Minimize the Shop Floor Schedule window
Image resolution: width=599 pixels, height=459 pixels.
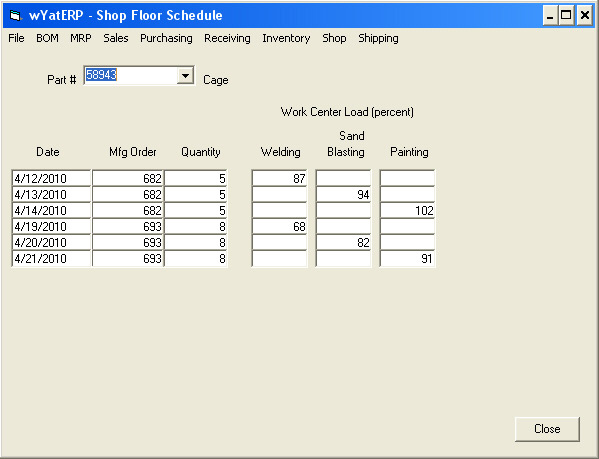point(550,16)
